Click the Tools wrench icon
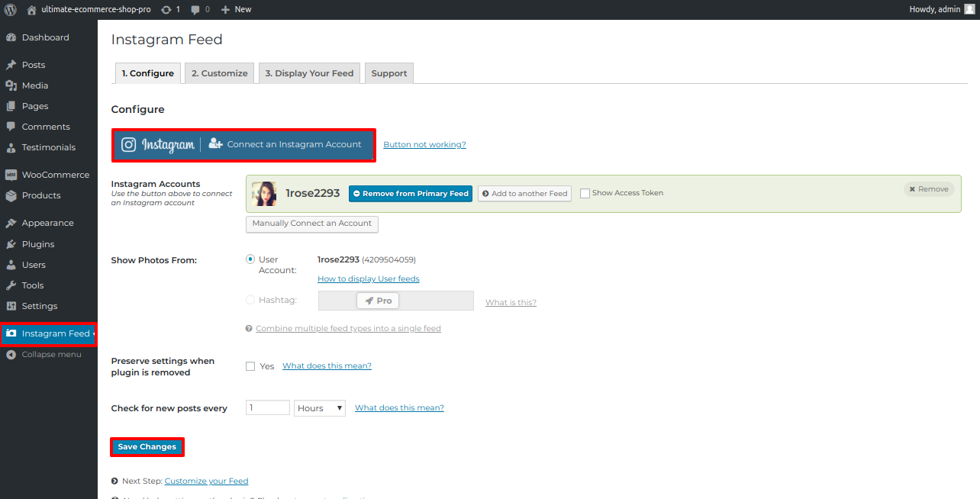This screenshot has width=980, height=499. pyautogui.click(x=11, y=285)
